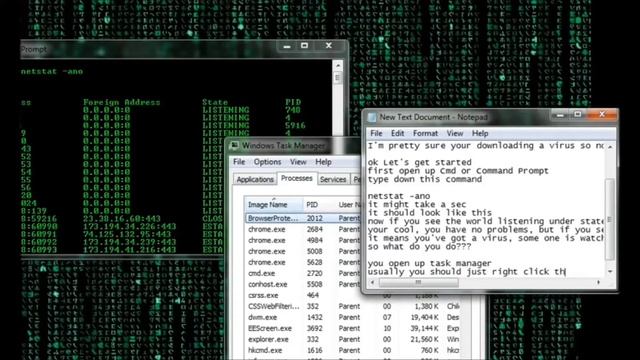The image size is (640, 360).
Task: Open File menu in Notepad
Action: tap(376, 133)
